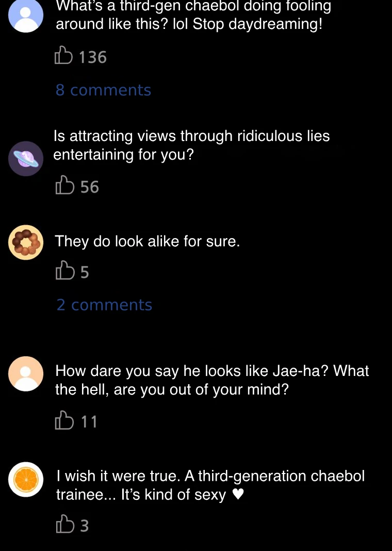Select the 'Is attracting views' comment text
392x551 pixels.
tap(191, 145)
